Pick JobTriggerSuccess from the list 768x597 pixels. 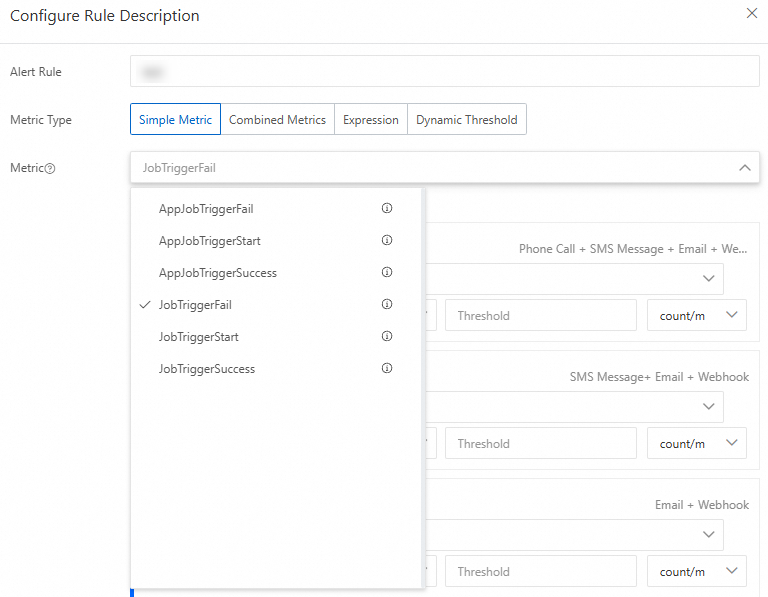(207, 369)
